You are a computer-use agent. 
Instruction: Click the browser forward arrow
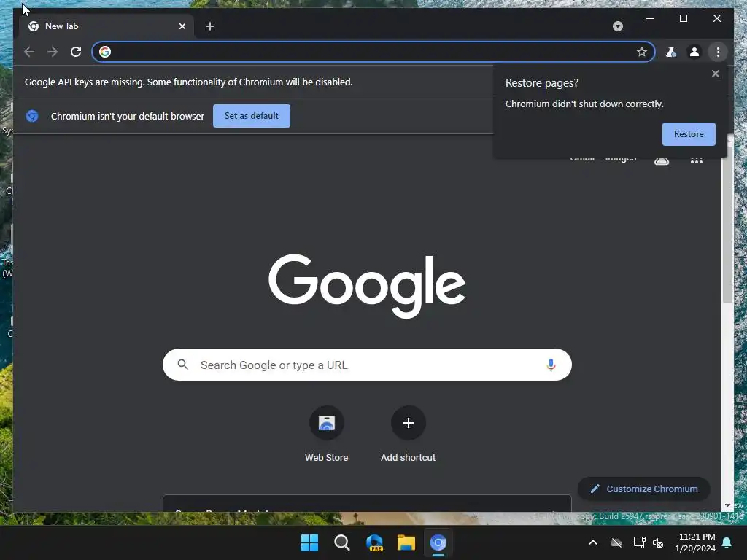[53, 52]
